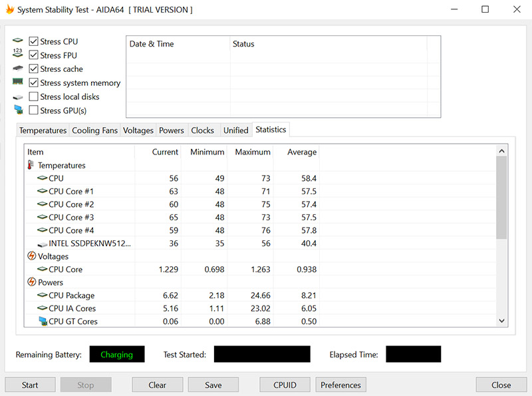532x396 pixels.
Task: Click the monitor icon beside Stress GPU(s)
Action: (19, 110)
